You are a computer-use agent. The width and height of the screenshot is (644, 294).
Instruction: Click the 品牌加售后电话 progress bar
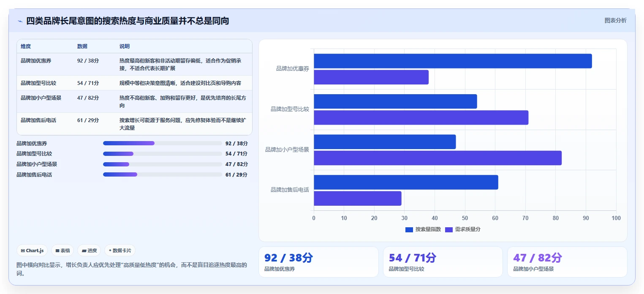click(x=162, y=174)
